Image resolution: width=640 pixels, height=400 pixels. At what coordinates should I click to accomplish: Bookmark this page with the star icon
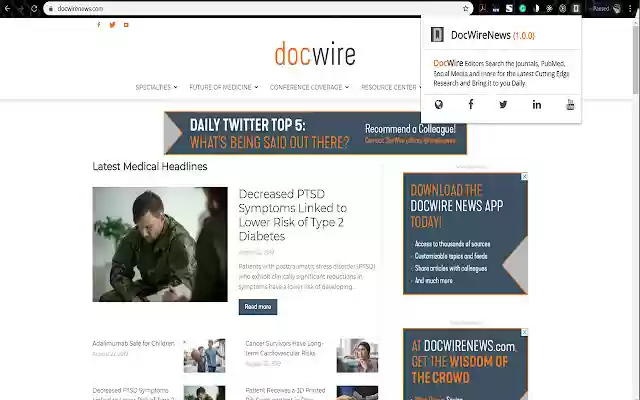coord(466,9)
